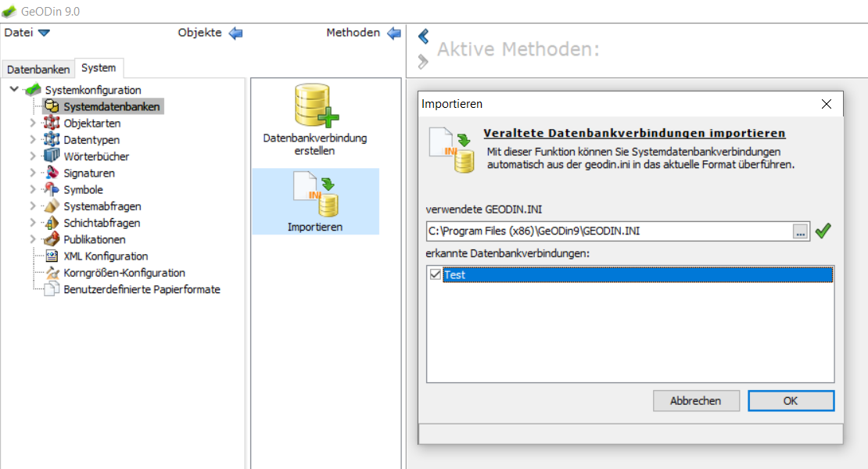Viewport: 868px width, 469px height.
Task: Switch to the Datenbanken tab
Action: click(x=38, y=69)
